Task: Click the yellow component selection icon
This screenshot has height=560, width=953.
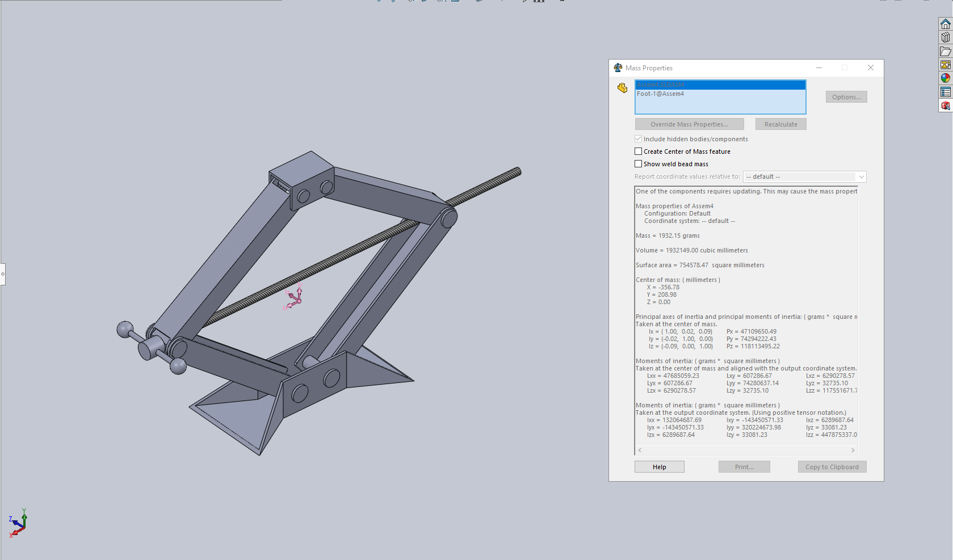Action: [x=623, y=88]
